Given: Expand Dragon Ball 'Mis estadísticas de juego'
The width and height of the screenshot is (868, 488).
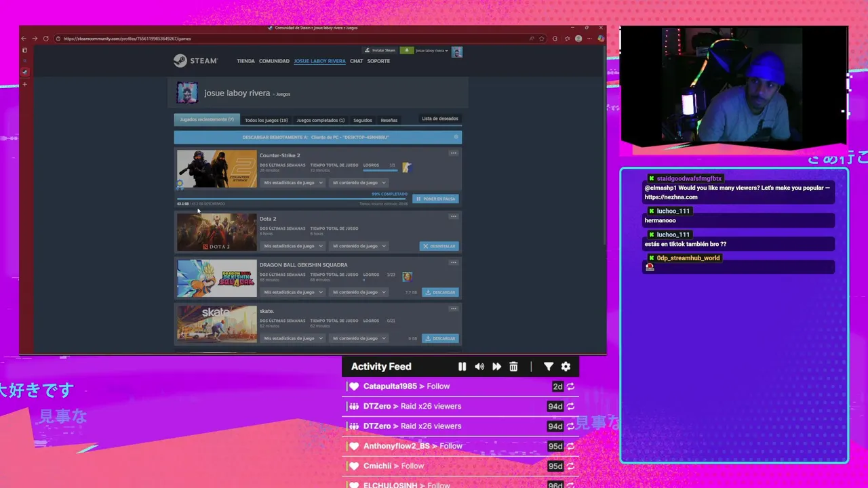Looking at the screenshot, I should tap(292, 292).
